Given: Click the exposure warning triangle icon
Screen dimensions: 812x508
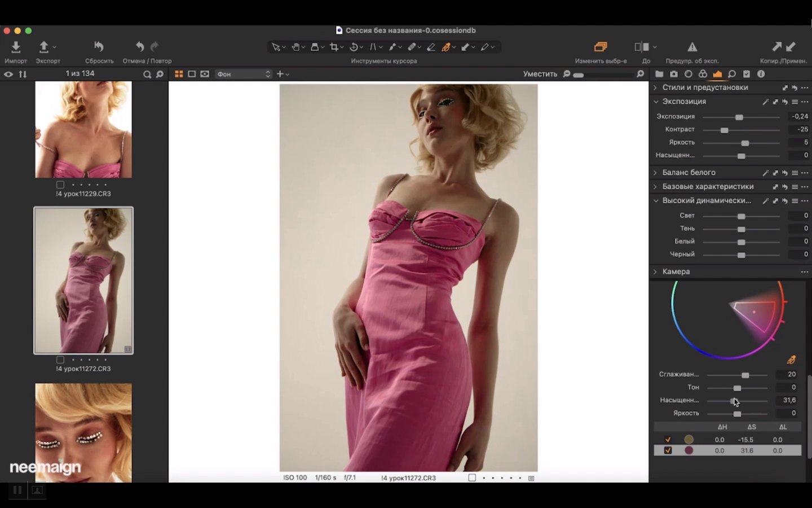Looking at the screenshot, I should click(692, 47).
